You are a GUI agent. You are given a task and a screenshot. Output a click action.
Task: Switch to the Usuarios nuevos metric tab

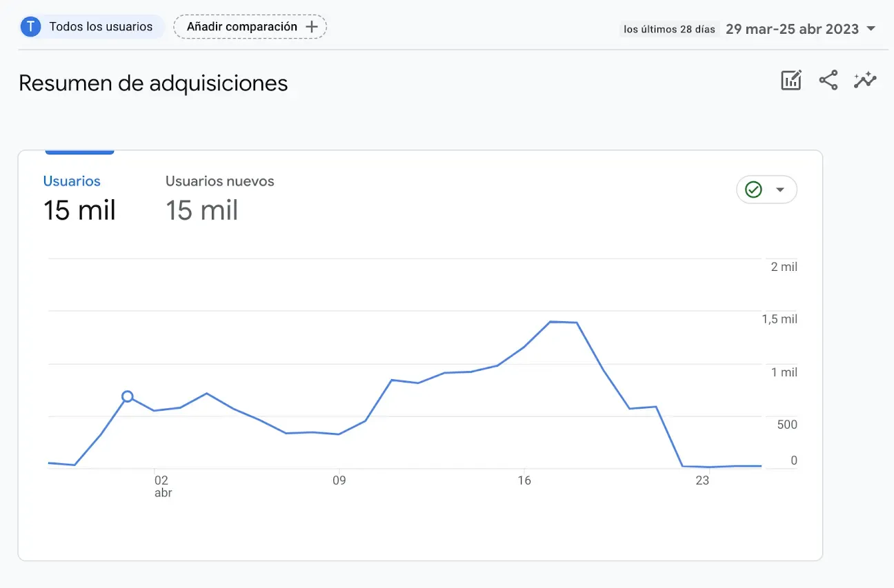click(x=219, y=181)
